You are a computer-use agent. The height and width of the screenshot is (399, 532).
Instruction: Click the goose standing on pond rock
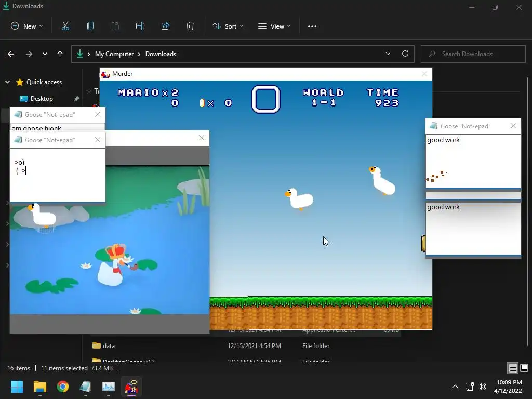pyautogui.click(x=42, y=215)
